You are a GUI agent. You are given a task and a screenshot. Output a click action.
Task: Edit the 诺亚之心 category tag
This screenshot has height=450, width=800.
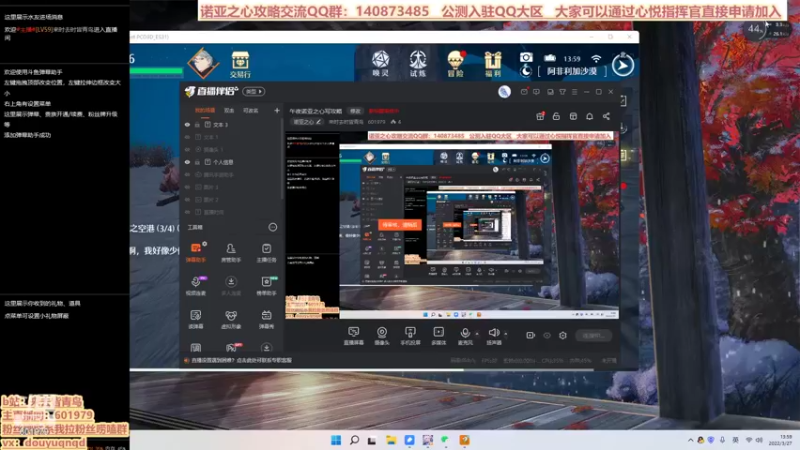click(307, 122)
